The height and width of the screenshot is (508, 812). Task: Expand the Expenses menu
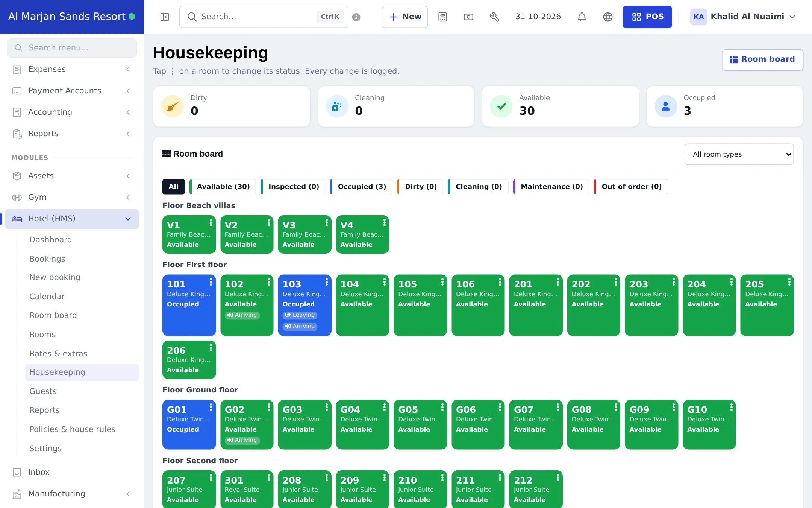pos(72,69)
